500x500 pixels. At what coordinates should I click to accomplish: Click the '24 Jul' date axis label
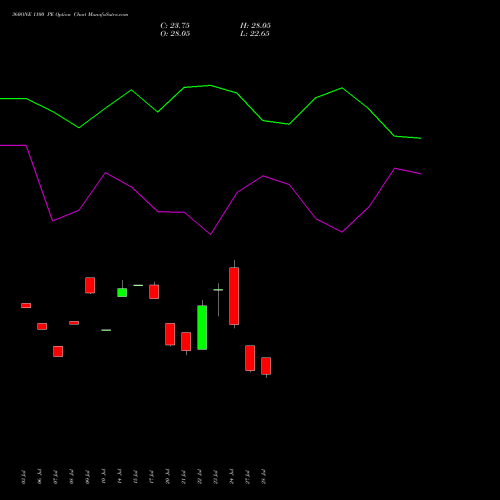click(232, 477)
